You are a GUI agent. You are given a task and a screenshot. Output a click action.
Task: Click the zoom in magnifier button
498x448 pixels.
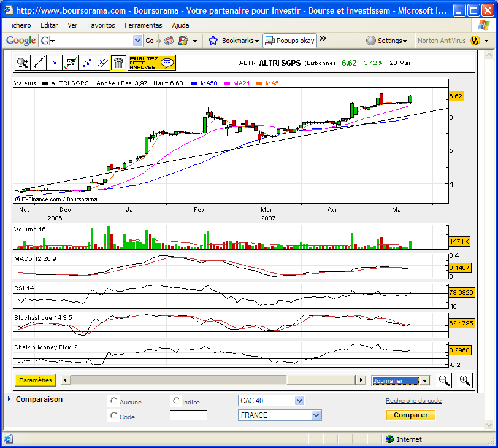[464, 380]
